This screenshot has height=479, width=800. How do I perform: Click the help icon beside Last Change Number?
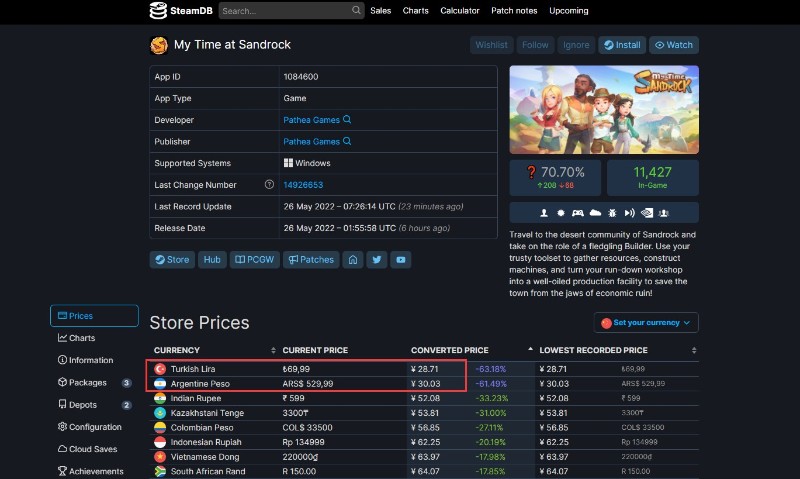click(x=269, y=185)
